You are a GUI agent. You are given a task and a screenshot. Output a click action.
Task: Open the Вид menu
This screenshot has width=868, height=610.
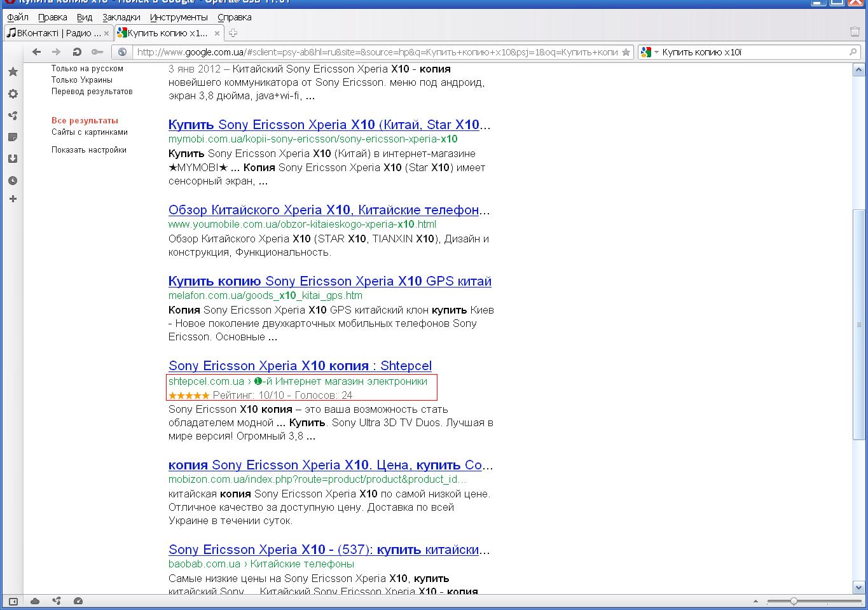[85, 17]
